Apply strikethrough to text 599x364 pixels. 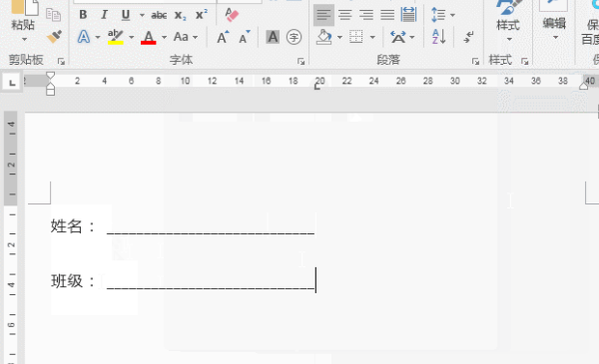159,15
